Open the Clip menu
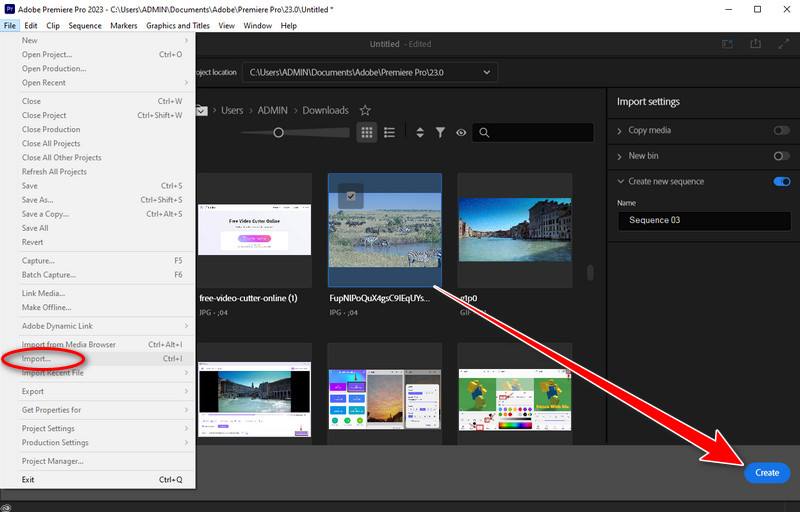The width and height of the screenshot is (800, 512). tap(53, 25)
